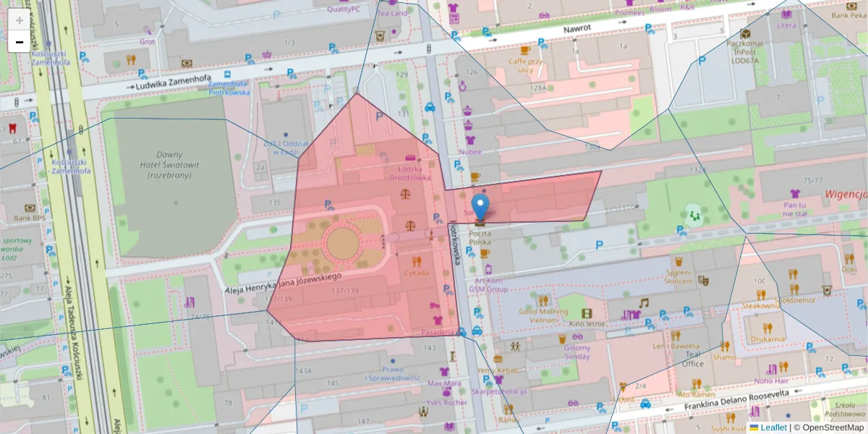The width and height of the screenshot is (868, 434).
Task: Select the coffee cup icon at Caffe przy ulicy
Action: point(525,50)
